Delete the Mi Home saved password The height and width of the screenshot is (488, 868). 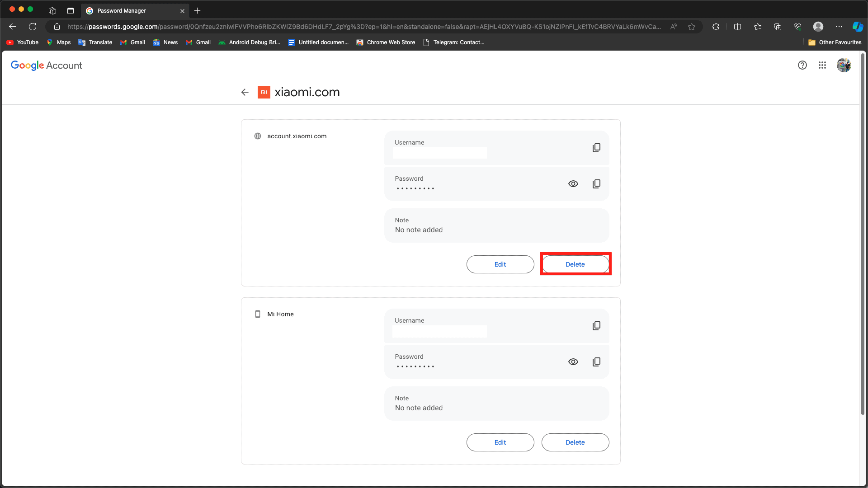(x=576, y=442)
